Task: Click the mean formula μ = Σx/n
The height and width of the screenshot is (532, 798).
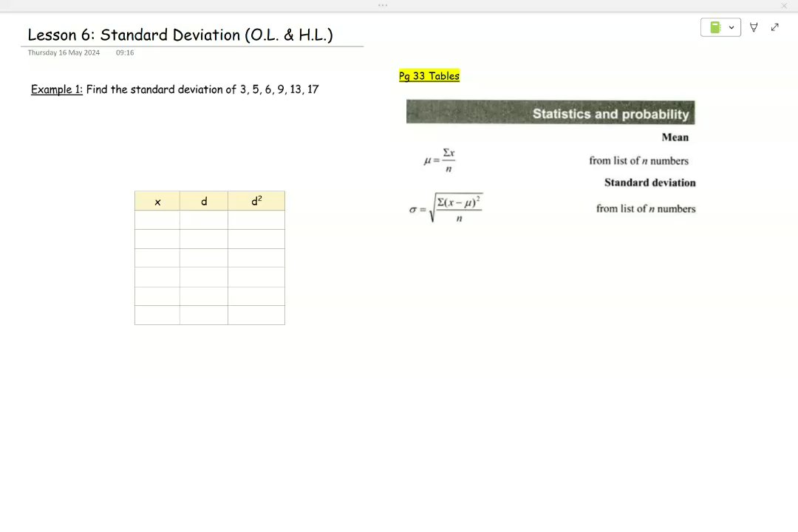Action: 440,160
